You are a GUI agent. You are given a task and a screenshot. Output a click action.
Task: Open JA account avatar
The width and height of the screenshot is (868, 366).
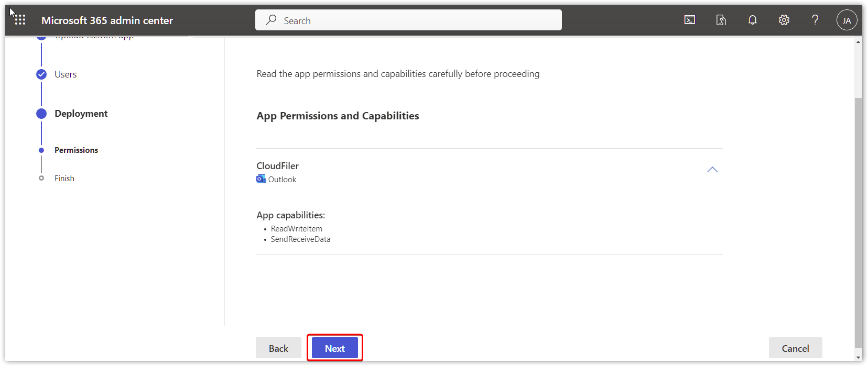847,20
